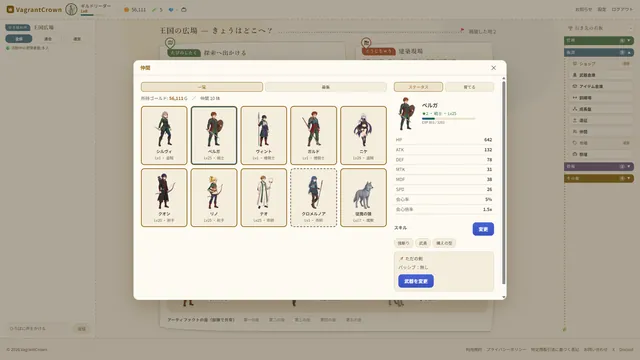Click the ショップ shop icon in sidebar
640x360 pixels.
point(575,64)
